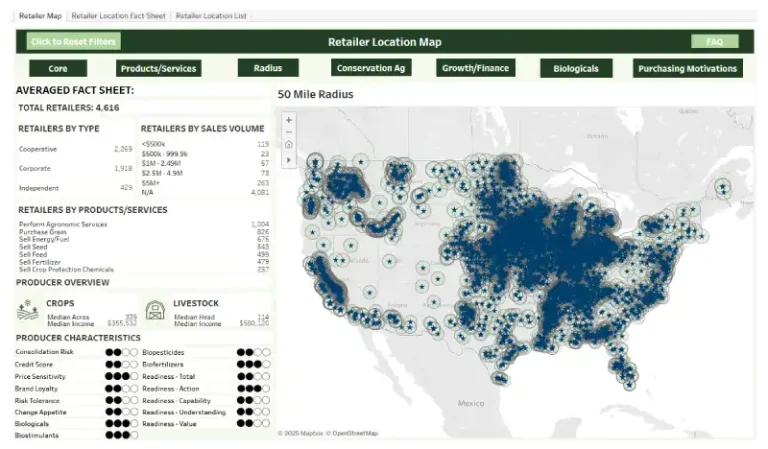This screenshot has width=768, height=449.
Task: Click the 50 Mile Radius map title
Action: [x=315, y=95]
